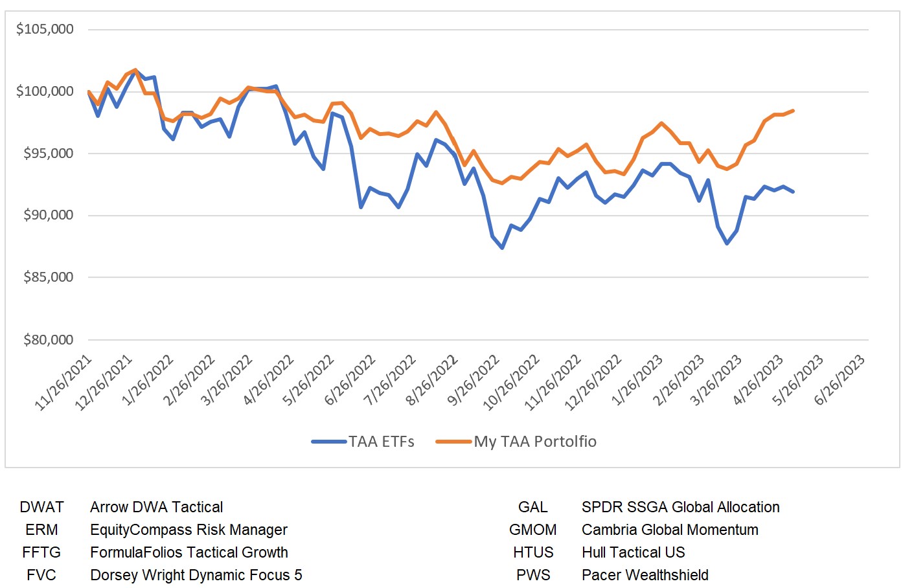The height and width of the screenshot is (588, 903).
Task: Click the $105,000 y-axis label
Action: coord(45,29)
